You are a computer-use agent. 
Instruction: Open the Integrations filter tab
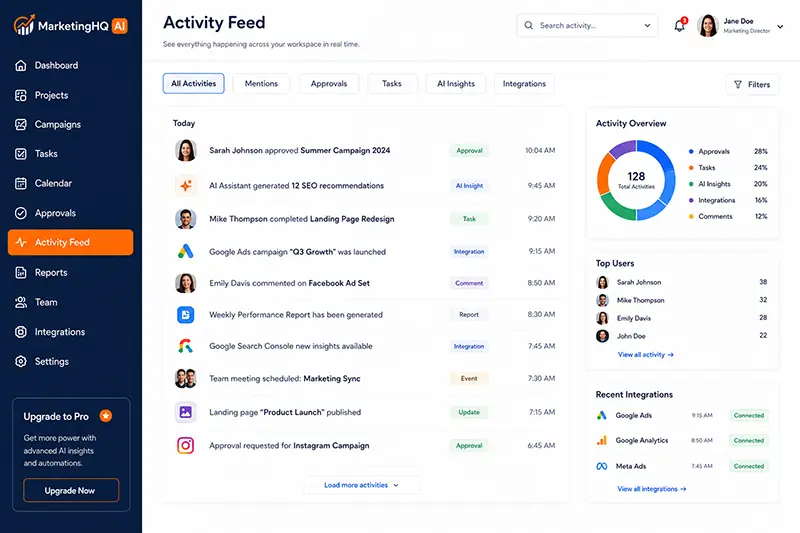pyautogui.click(x=524, y=84)
